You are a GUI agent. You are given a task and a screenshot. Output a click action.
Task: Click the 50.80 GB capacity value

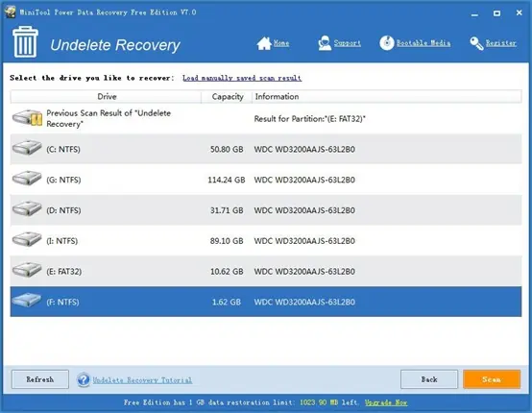pyautogui.click(x=227, y=149)
